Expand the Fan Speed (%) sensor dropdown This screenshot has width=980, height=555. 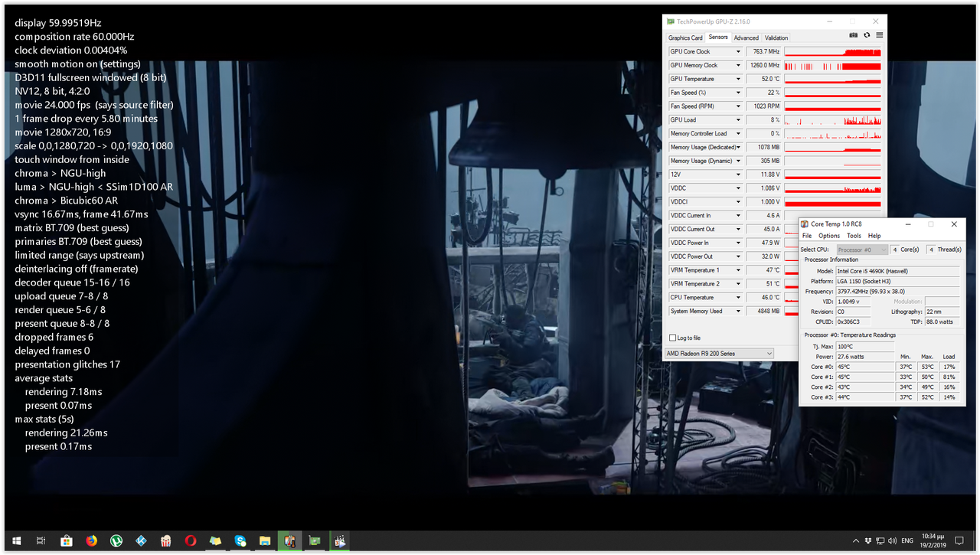point(738,93)
